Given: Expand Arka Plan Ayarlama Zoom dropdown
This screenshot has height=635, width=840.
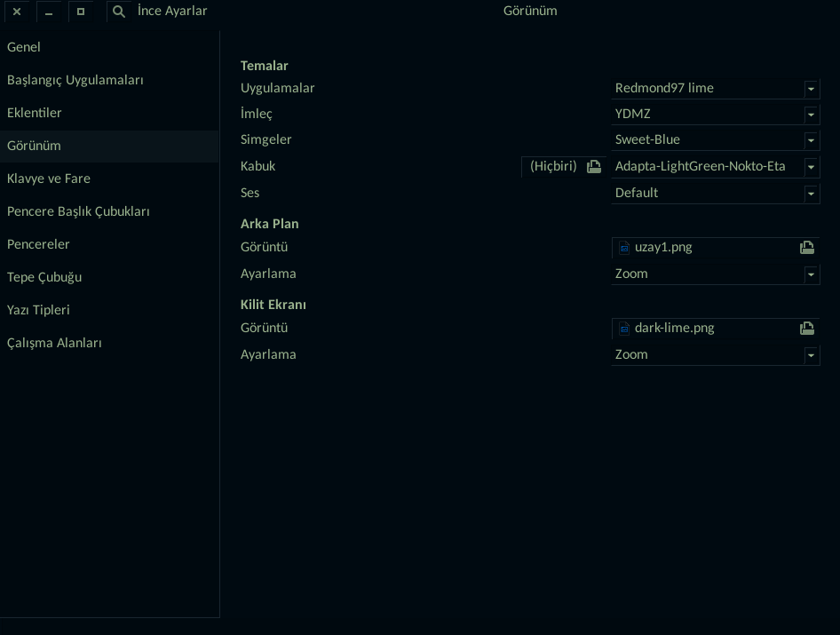Looking at the screenshot, I should pyautogui.click(x=715, y=274).
